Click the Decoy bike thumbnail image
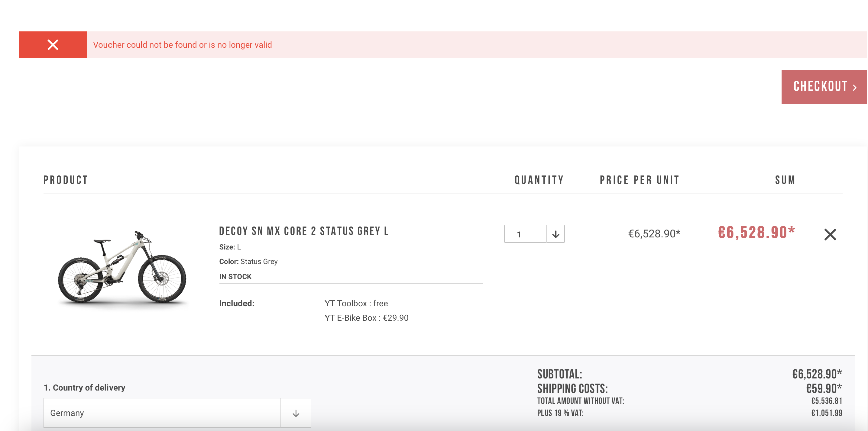Screen dimensions: 868x431 [122, 266]
